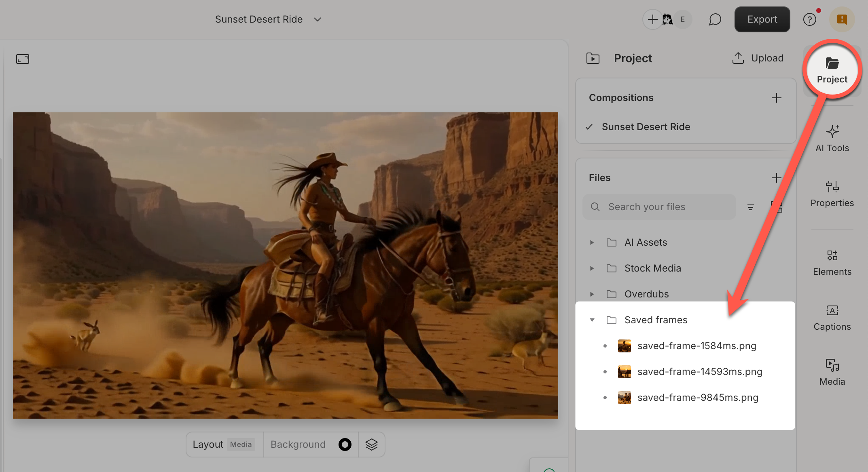Select the saved-frame-14593ms.png thumbnail

point(625,371)
